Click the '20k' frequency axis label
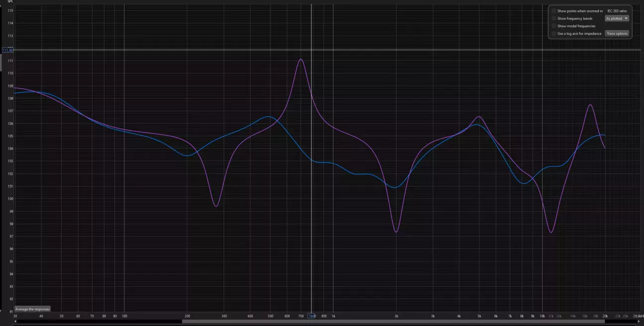Viewport: 644px width, 326px height. [x=605, y=316]
